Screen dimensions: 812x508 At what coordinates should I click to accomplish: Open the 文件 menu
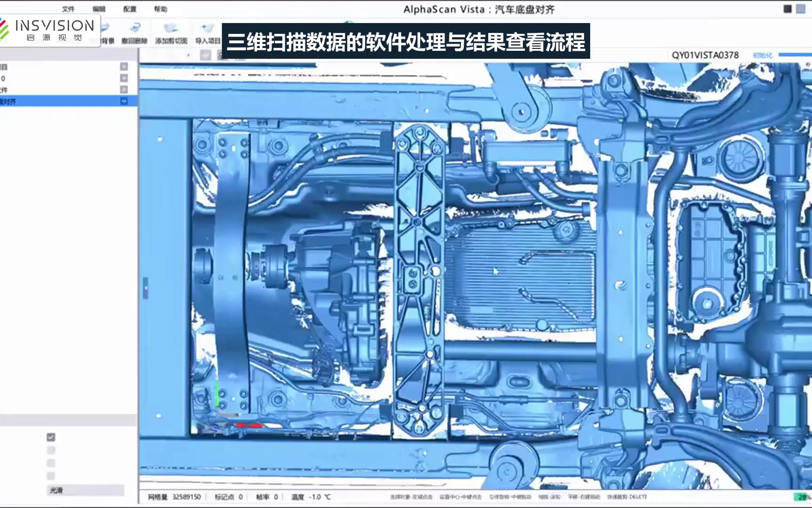(68, 9)
